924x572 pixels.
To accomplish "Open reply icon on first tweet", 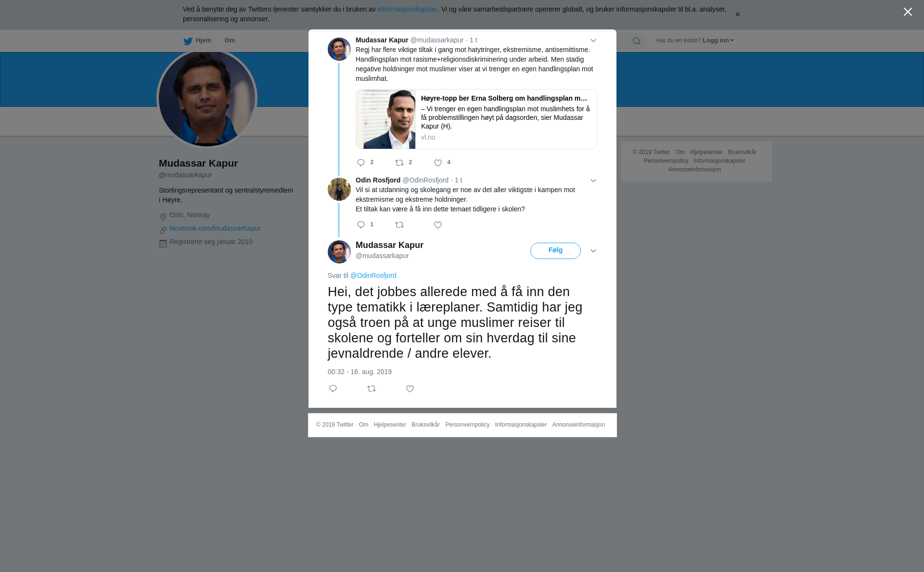I will (x=361, y=163).
